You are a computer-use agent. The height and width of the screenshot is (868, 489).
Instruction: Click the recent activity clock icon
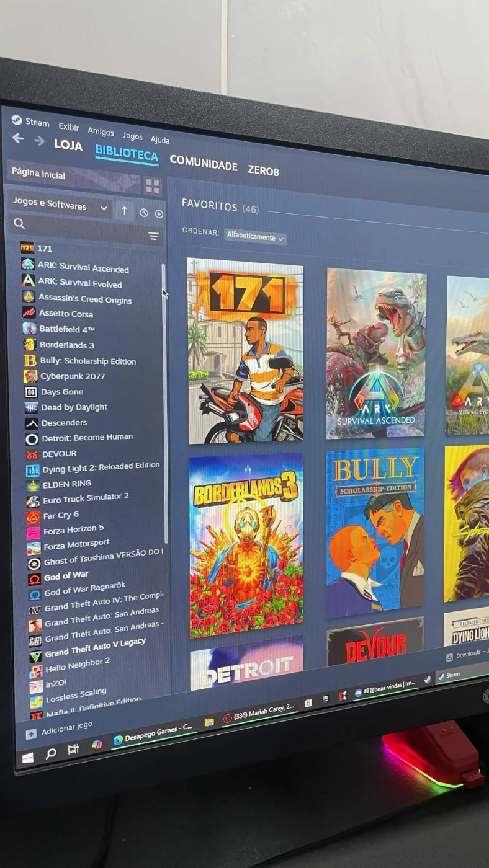tap(144, 213)
